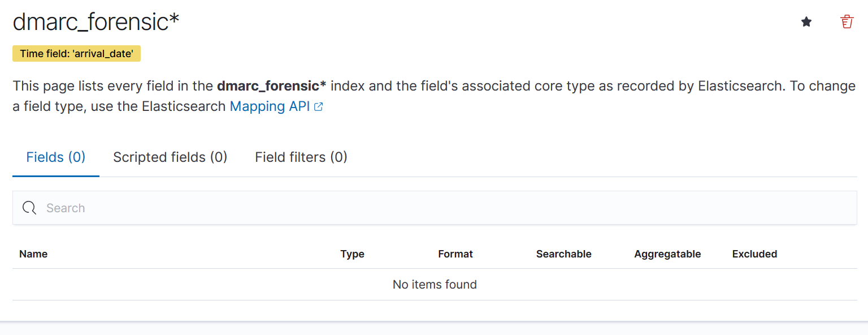868x335 pixels.
Task: Click the magnifier icon in search bar
Action: 29,208
